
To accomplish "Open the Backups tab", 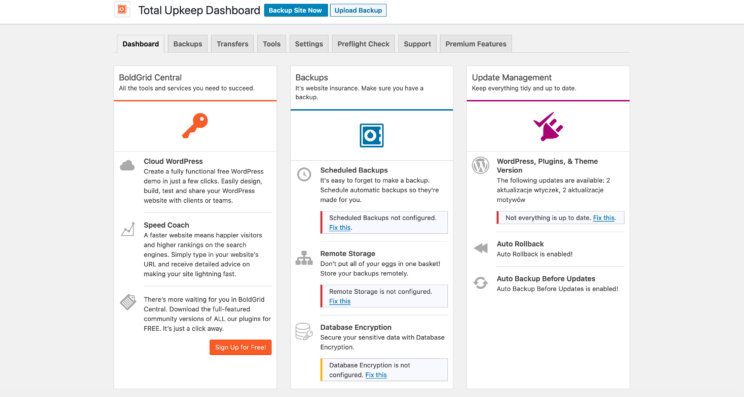I will click(x=187, y=44).
